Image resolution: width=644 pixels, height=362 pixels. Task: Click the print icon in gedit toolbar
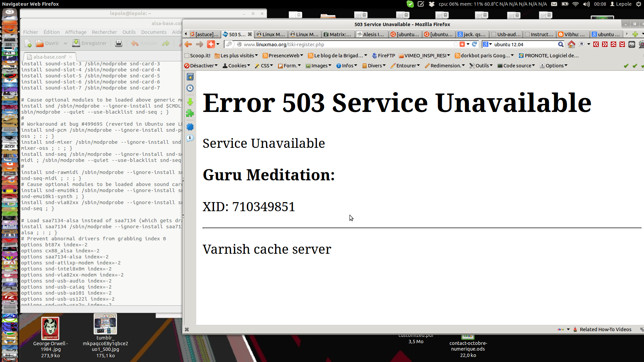coord(119,44)
